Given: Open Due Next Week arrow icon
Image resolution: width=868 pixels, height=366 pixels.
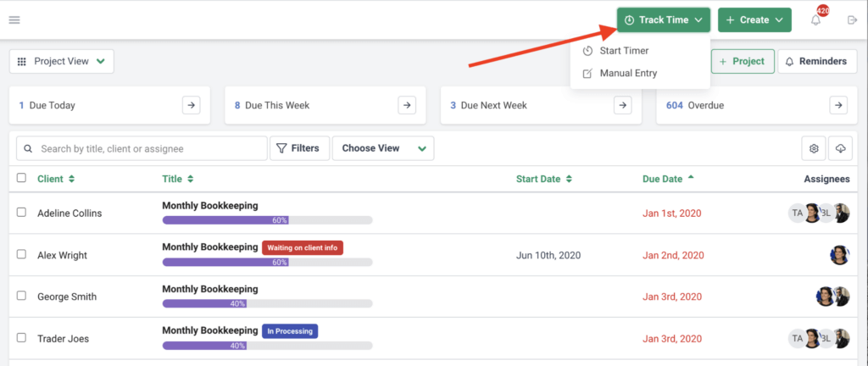Looking at the screenshot, I should pos(623,105).
